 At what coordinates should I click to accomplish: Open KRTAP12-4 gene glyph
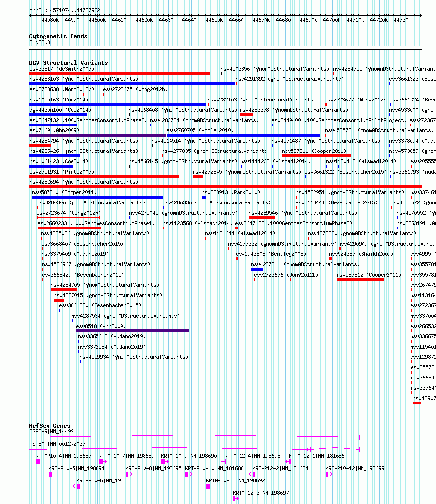point(224,462)
